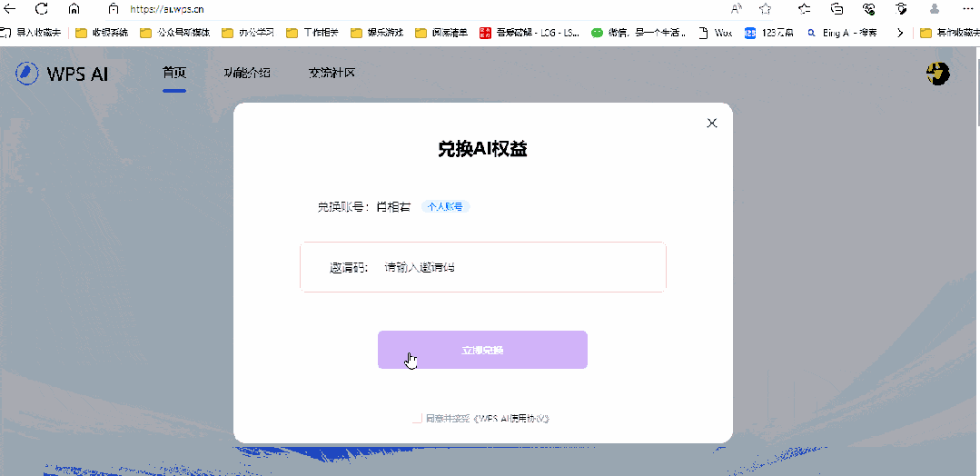Go back using the browser back arrow
The width and height of the screenshot is (980, 476).
point(10,9)
